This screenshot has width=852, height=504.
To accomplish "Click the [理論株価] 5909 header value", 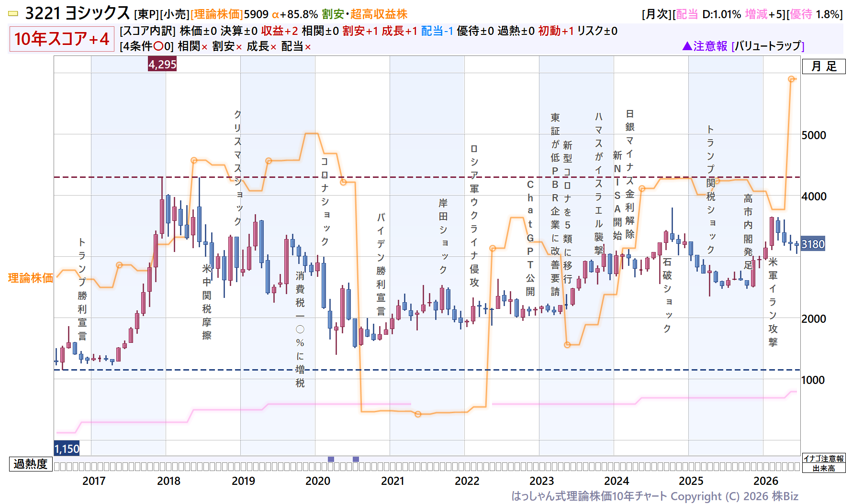I will [x=229, y=14].
